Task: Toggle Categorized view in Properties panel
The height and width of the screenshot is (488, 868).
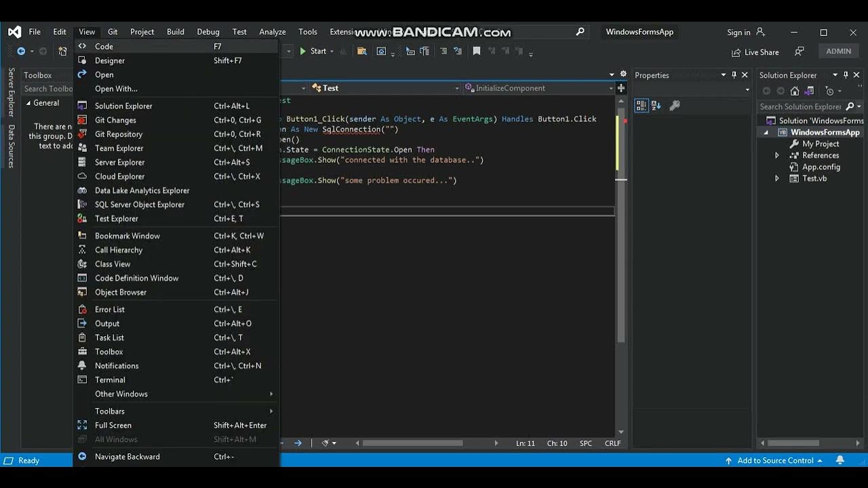Action: coord(641,105)
